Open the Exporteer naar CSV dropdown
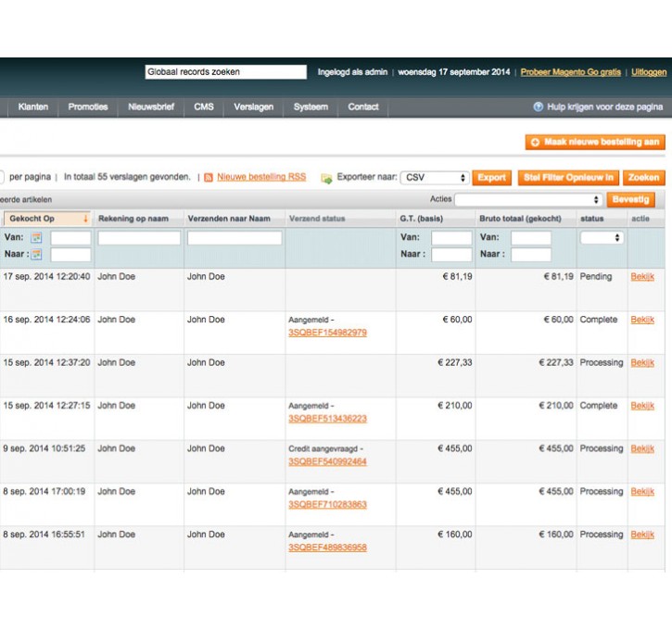Image resolution: width=672 pixels, height=630 pixels. (435, 177)
